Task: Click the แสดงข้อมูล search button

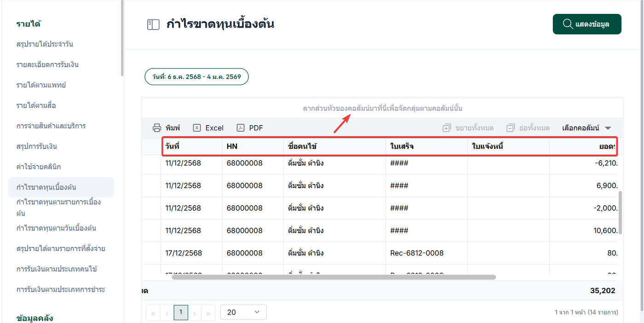Action: 587,24
